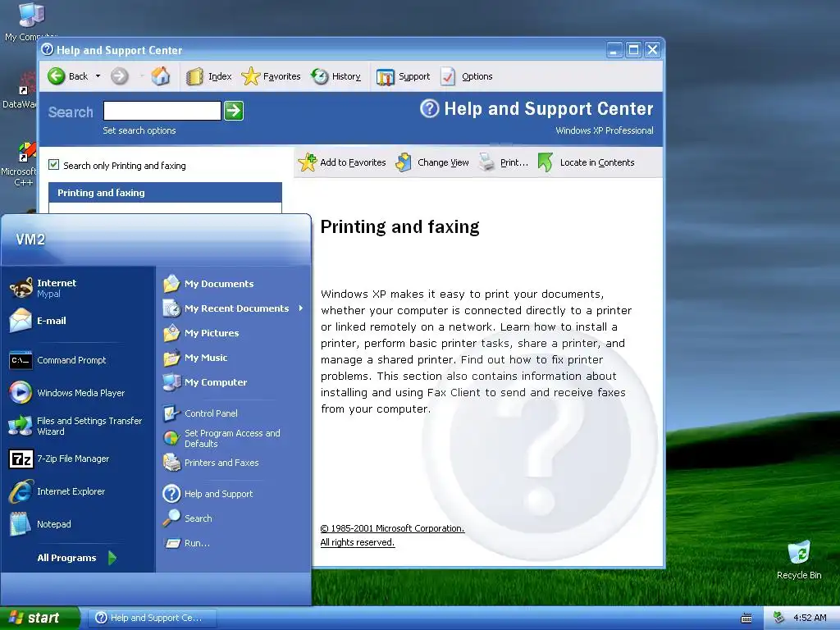Image resolution: width=840 pixels, height=630 pixels.
Task: Go back using the green Back arrow
Action: pyautogui.click(x=57, y=76)
